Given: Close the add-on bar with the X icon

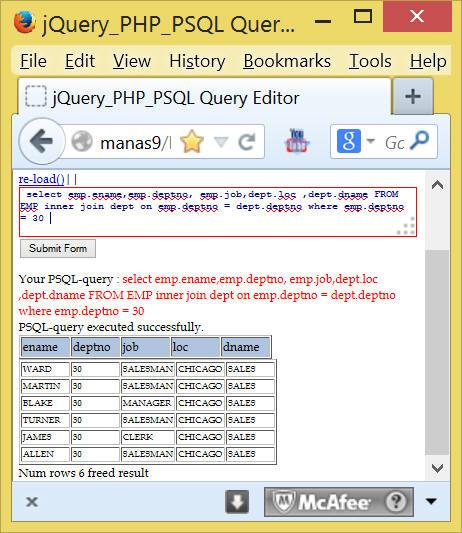Looking at the screenshot, I should pyautogui.click(x=32, y=502).
